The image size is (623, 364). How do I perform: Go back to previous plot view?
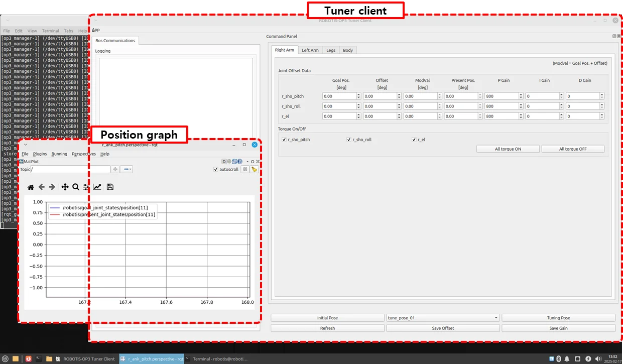[42, 187]
